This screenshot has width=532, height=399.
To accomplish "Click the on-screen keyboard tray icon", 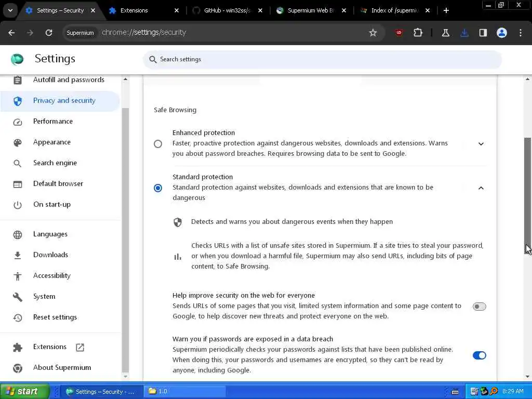I will 455,392.
